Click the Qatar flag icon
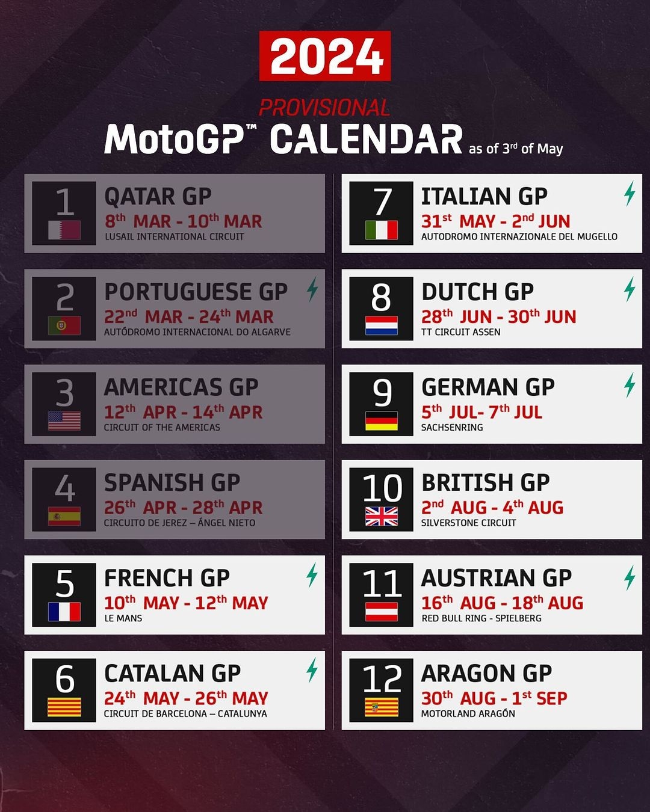The height and width of the screenshot is (812, 650). point(64,230)
